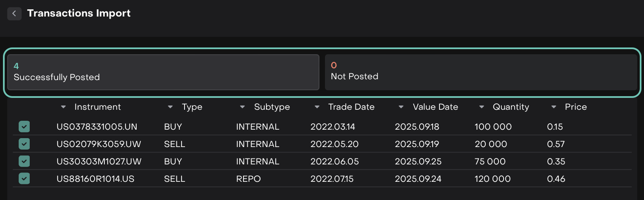Switch to the Successfully Posted tab
This screenshot has height=200, width=644.
[163, 72]
